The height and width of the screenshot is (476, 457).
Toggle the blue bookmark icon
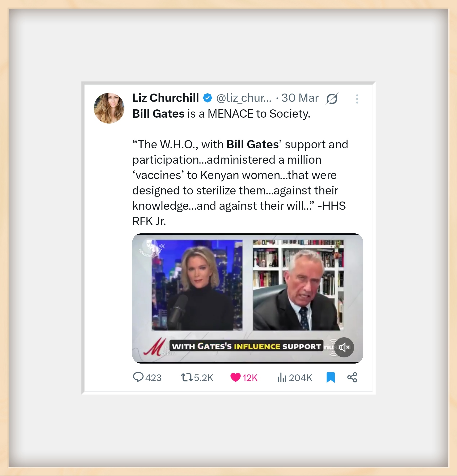330,377
